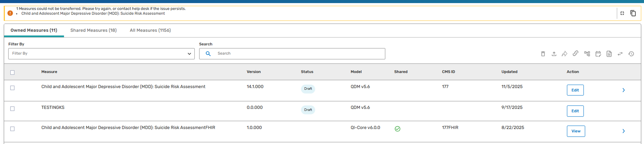The image size is (644, 144).
Task: Check the TESTINGKS measure row checkbox
Action: pos(13,109)
